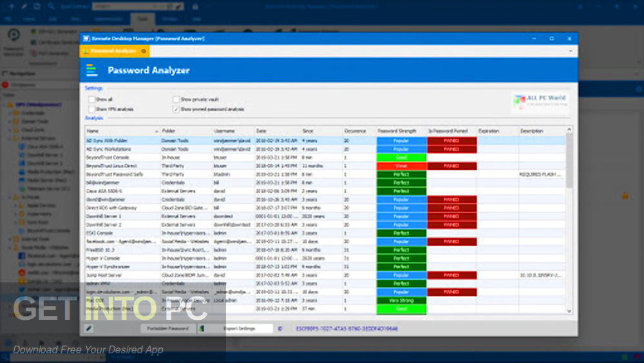Open Certificate Generator in the ribbon
Viewport: 644px width, 363px height.
54,43
